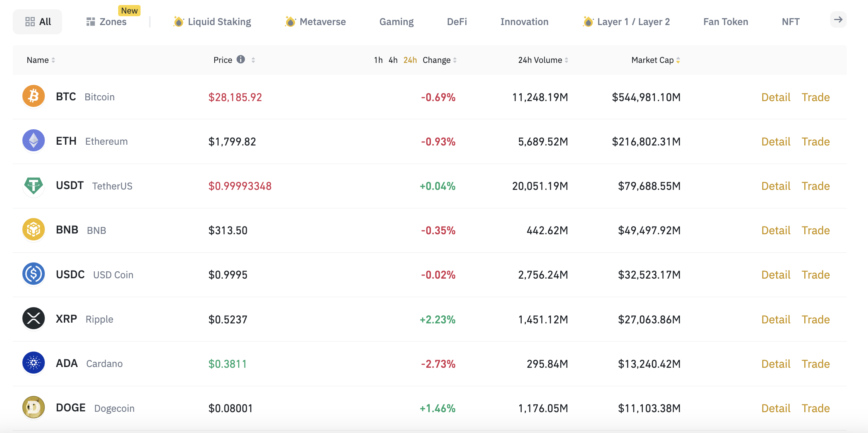Open Detail for USDC
Image resolution: width=868 pixels, height=433 pixels.
[x=776, y=275]
